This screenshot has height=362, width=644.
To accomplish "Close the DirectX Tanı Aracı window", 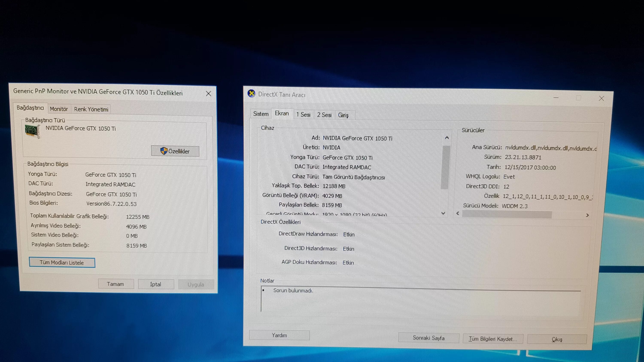I will 601,98.
